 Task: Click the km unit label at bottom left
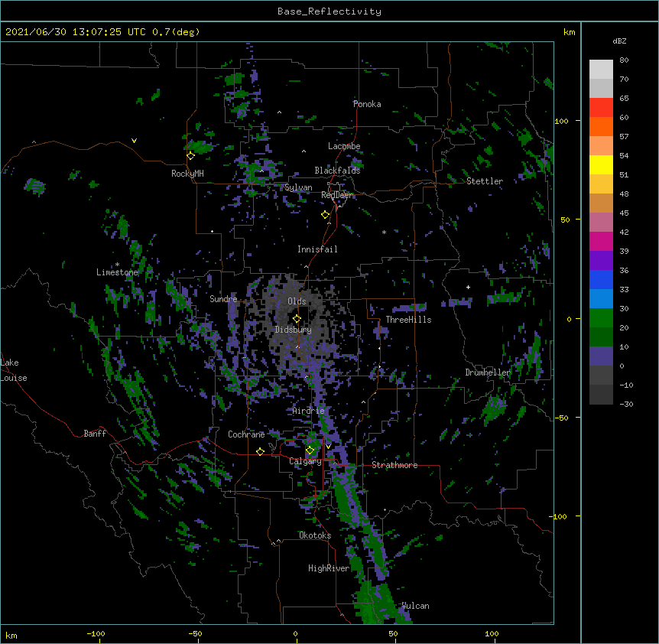click(11, 636)
